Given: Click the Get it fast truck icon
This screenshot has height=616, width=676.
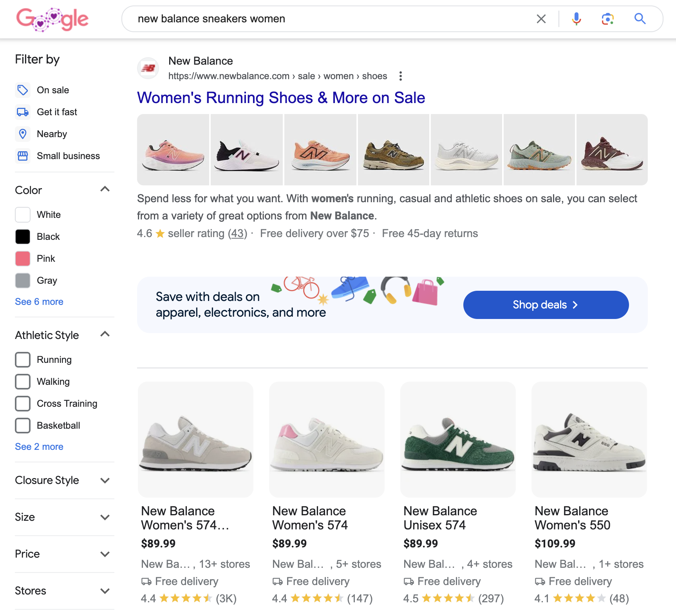Looking at the screenshot, I should click(23, 112).
